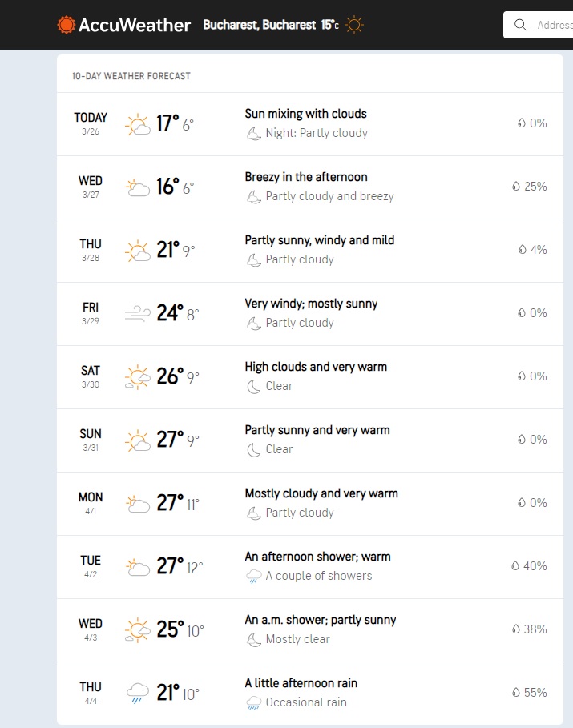The image size is (573, 728).
Task: Open 'A little afternoon rain' forecast
Action: (x=301, y=683)
